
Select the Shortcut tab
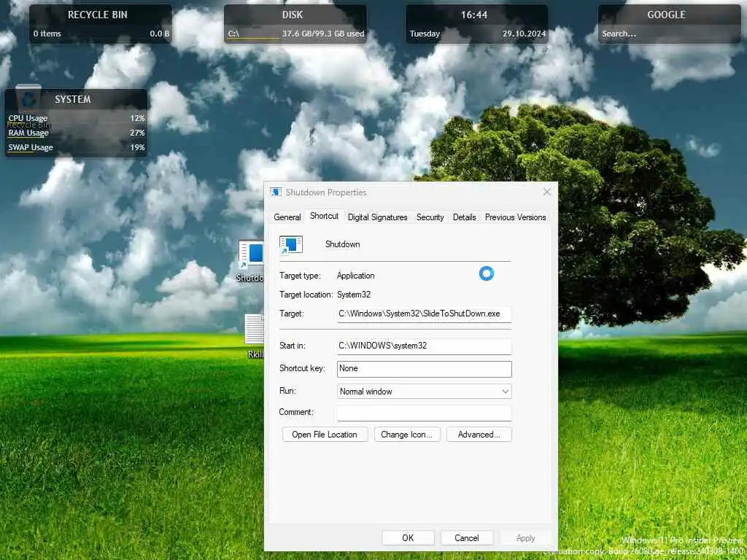[324, 216]
